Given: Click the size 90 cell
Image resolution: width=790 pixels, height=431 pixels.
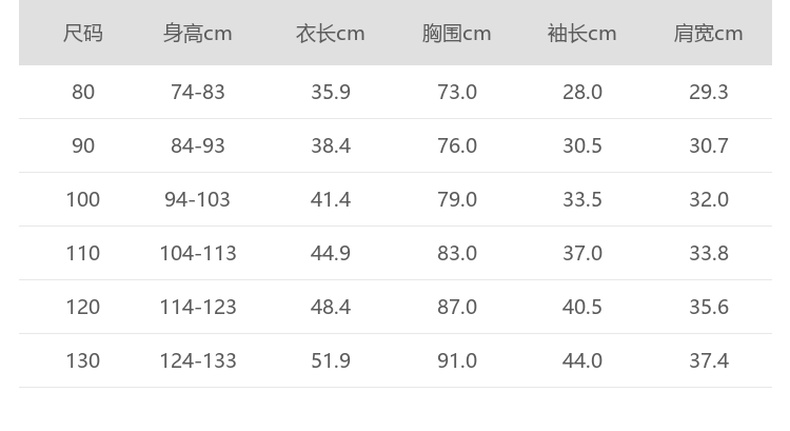Looking at the screenshot, I should [83, 146].
